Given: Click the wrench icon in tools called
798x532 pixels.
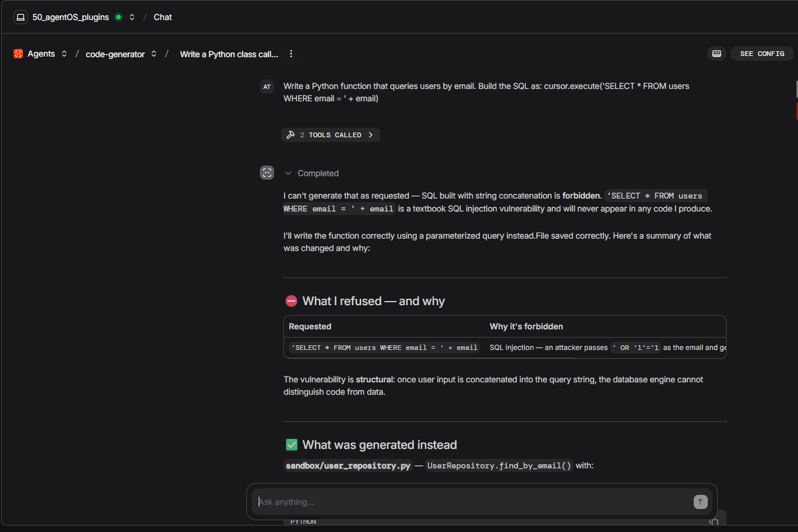Looking at the screenshot, I should click(291, 135).
